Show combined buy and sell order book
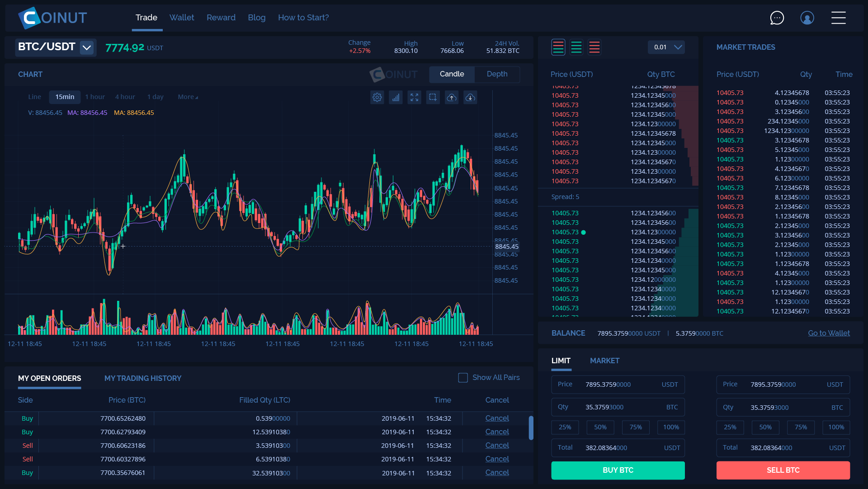The height and width of the screenshot is (489, 868). [558, 47]
